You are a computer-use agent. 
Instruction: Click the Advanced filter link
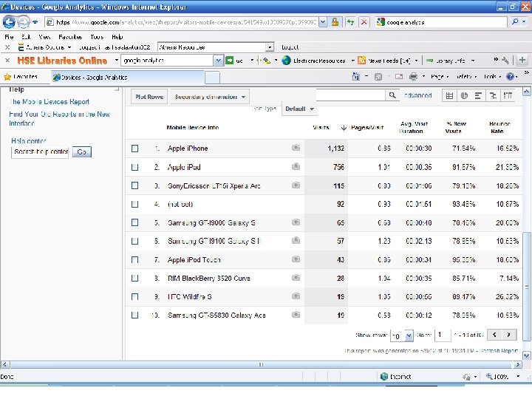pos(418,95)
